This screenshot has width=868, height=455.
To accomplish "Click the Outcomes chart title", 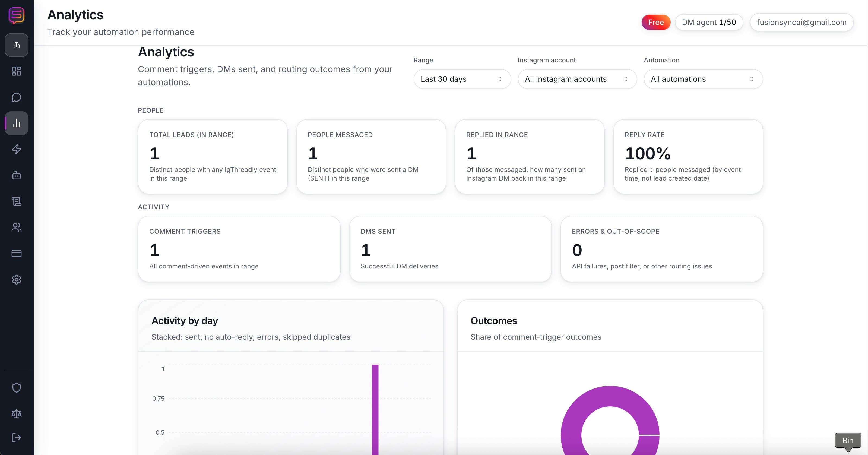I will click(x=494, y=321).
